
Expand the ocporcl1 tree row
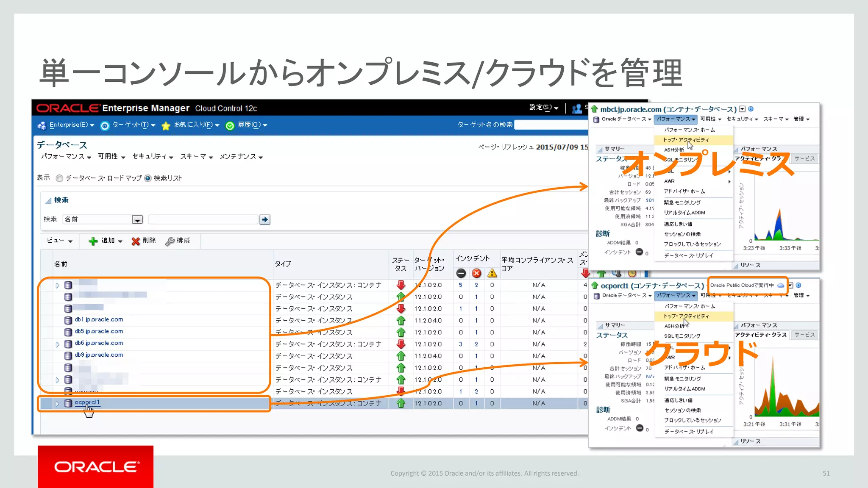coord(57,403)
